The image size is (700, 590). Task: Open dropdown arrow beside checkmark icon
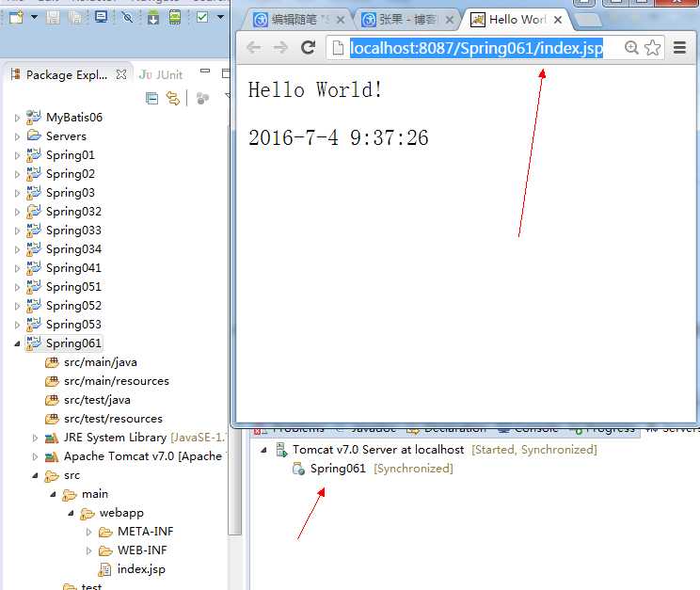coord(220,18)
